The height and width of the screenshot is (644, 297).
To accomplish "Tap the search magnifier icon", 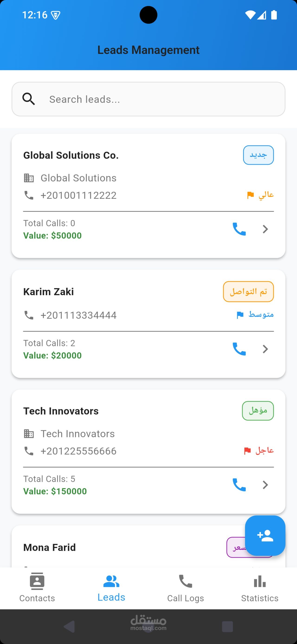I will 29,99.
